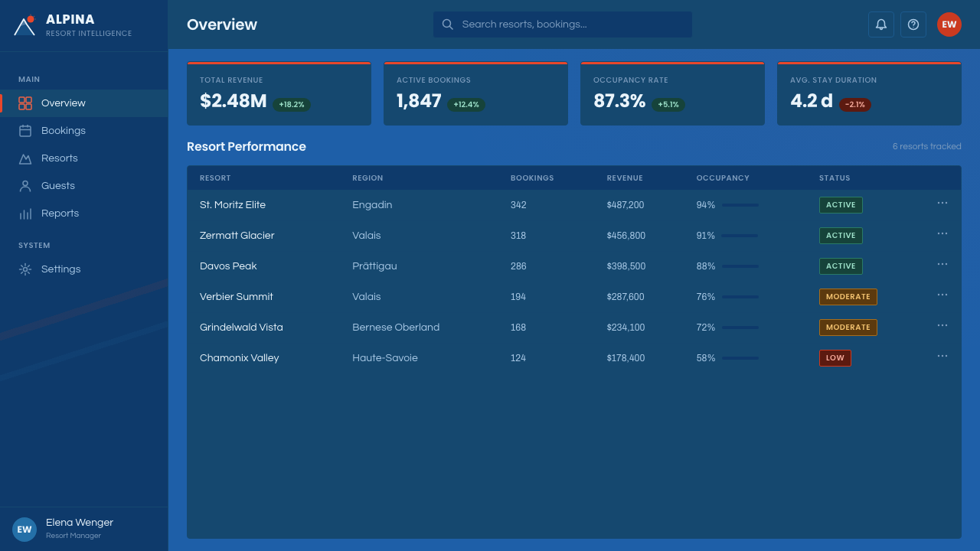Open the more options menu for Chamonix Valley

coord(942,356)
